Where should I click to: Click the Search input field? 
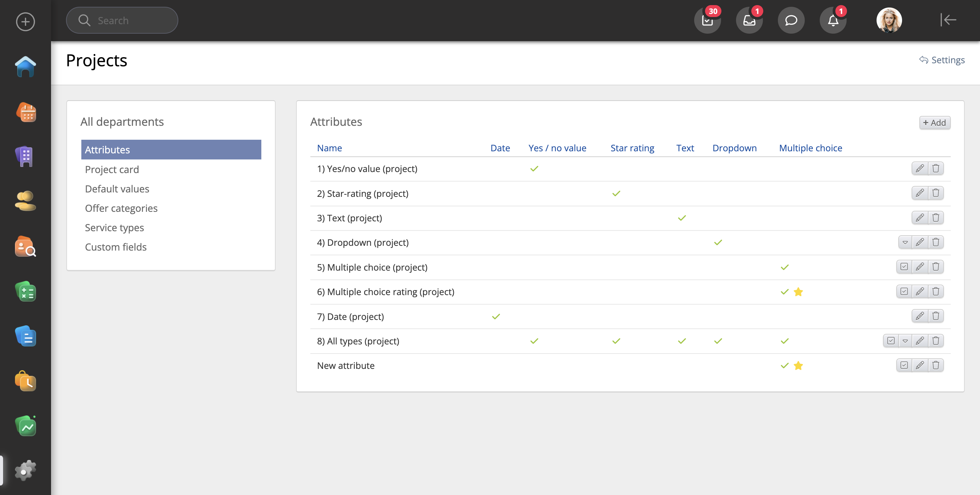122,20
